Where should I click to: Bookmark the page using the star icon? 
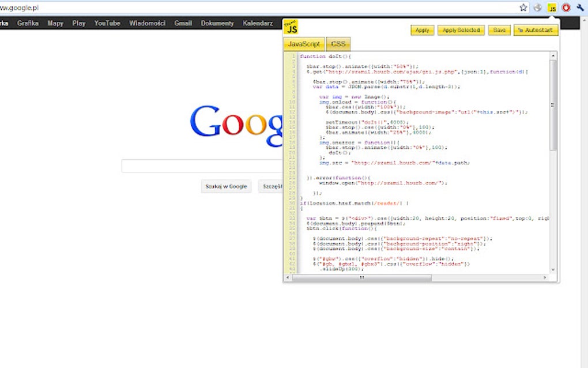click(522, 7)
